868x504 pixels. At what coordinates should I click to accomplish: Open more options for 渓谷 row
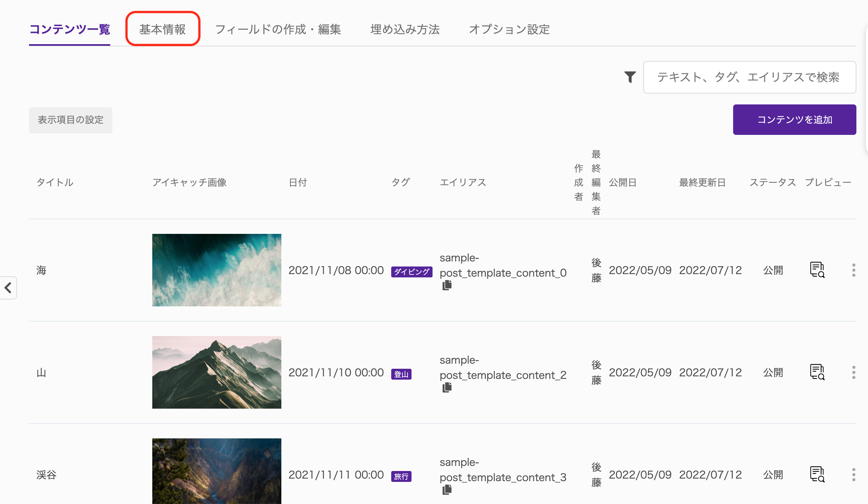point(854,475)
